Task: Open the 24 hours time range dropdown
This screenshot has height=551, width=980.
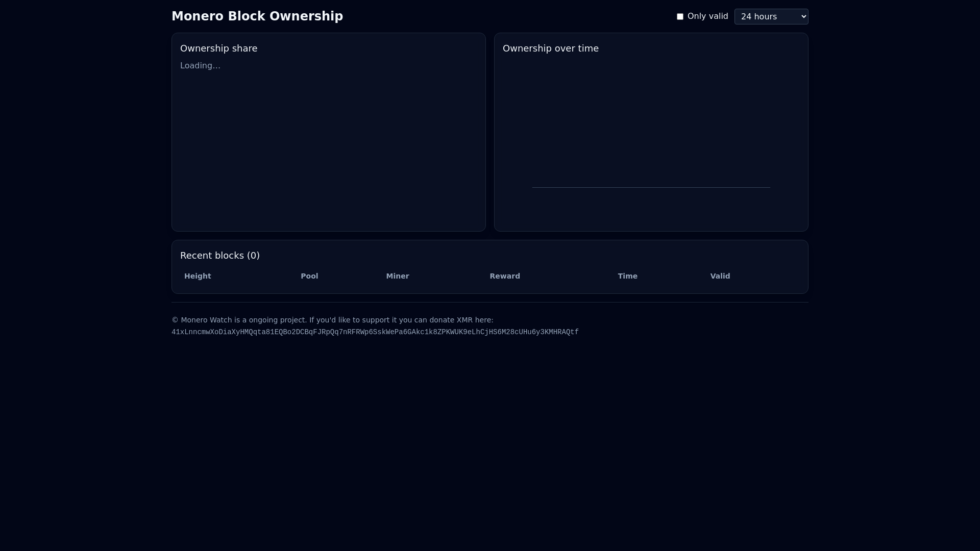Action: tap(771, 16)
